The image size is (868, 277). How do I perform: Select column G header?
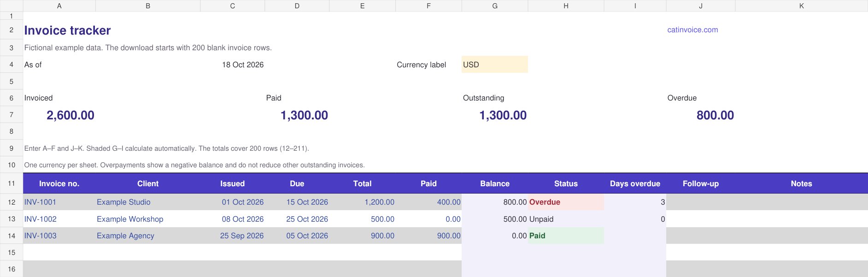pyautogui.click(x=495, y=6)
